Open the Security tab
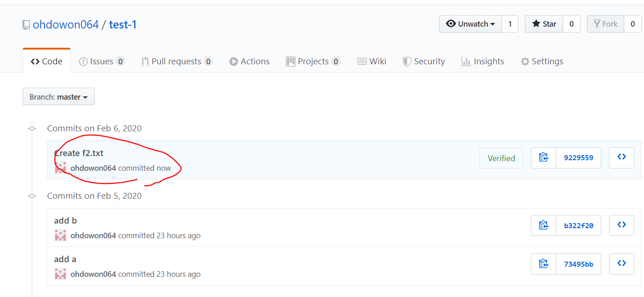644x297 pixels. 424,61
